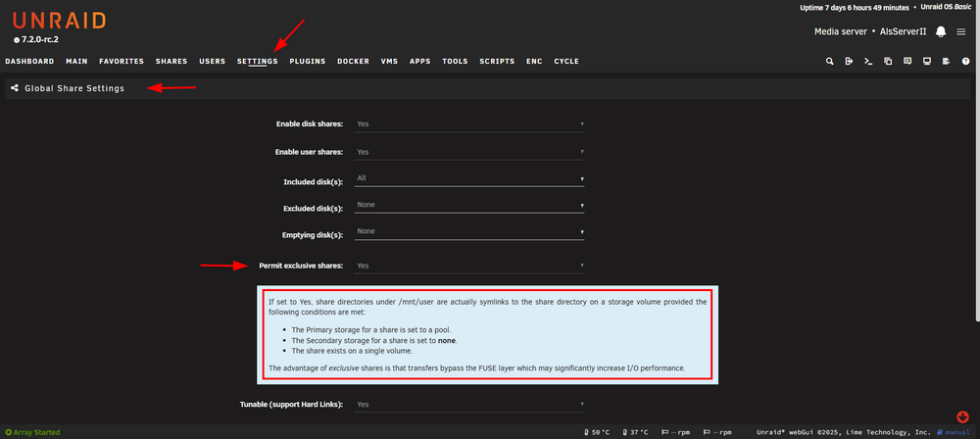
Task: Click the Global Share Settings header title
Action: [x=74, y=89]
